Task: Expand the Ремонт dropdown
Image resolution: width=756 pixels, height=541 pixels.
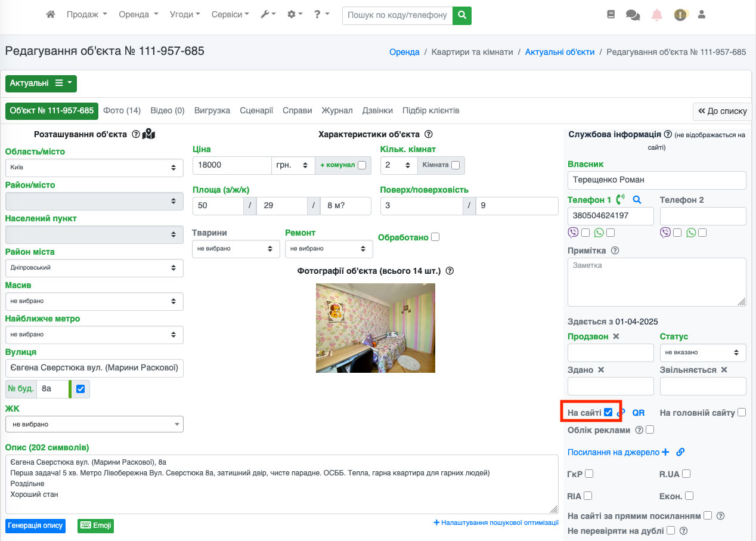Action: tap(329, 249)
